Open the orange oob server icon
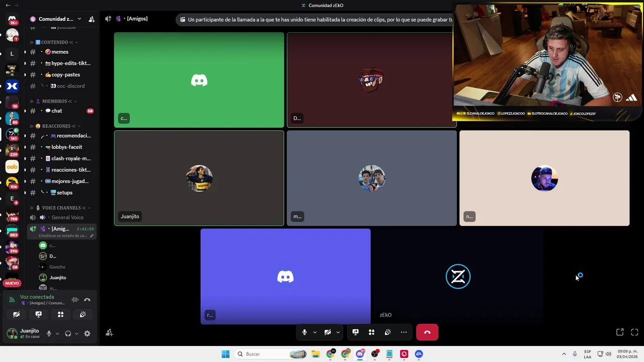This screenshot has height=362, width=644. (12, 166)
